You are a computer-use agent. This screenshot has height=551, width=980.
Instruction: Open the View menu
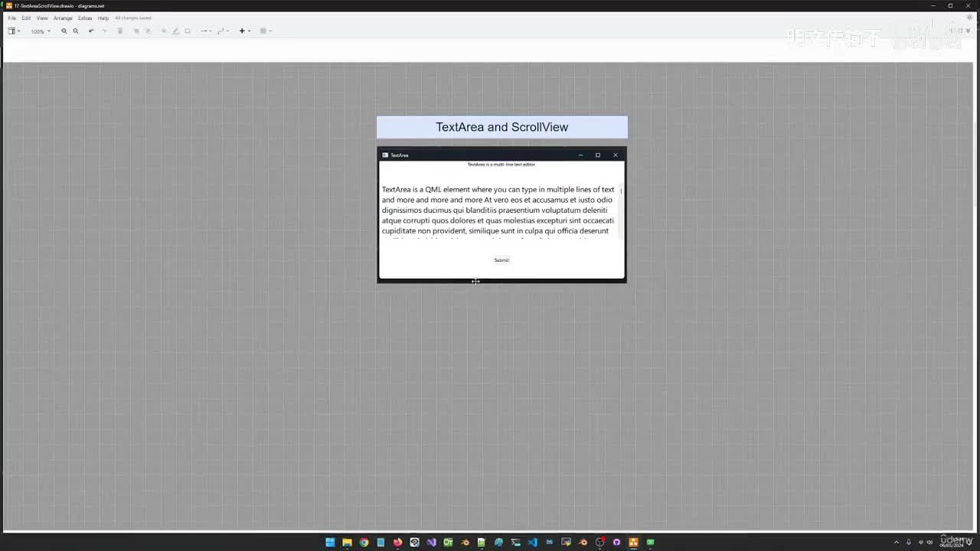tap(42, 18)
